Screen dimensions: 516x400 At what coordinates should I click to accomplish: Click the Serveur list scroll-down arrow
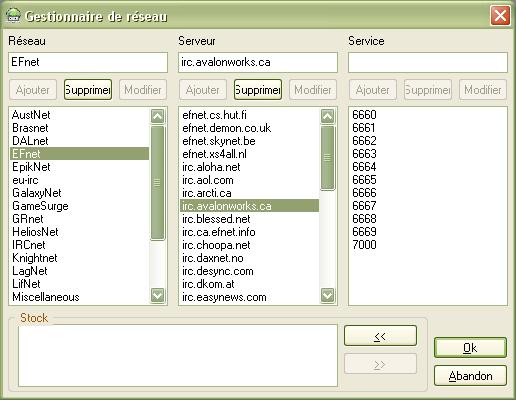[x=327, y=295]
